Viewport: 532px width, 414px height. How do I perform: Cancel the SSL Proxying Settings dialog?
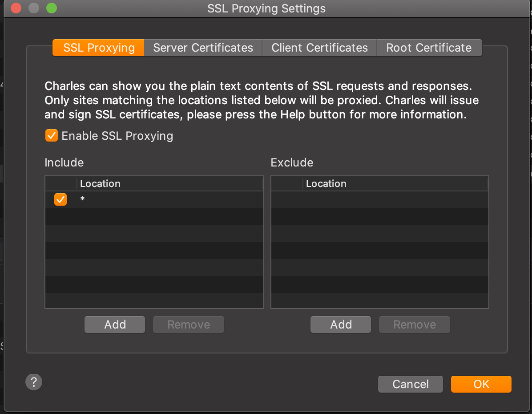point(411,384)
